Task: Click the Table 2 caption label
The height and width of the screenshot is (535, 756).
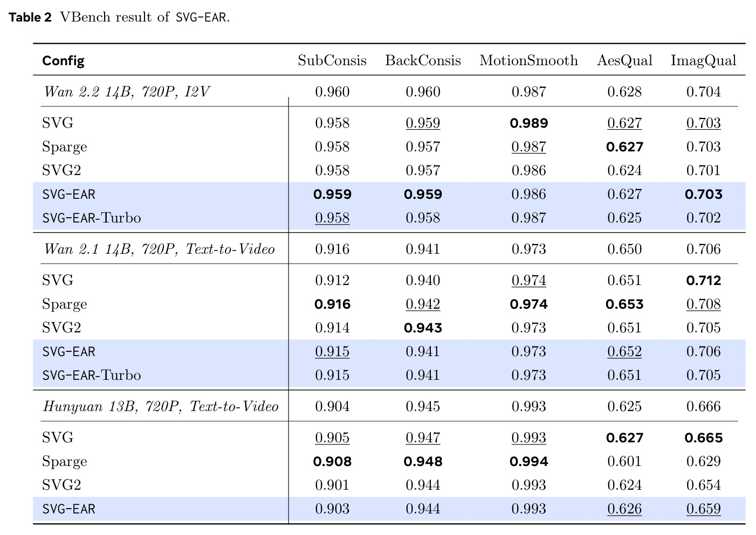Action: 30,17
